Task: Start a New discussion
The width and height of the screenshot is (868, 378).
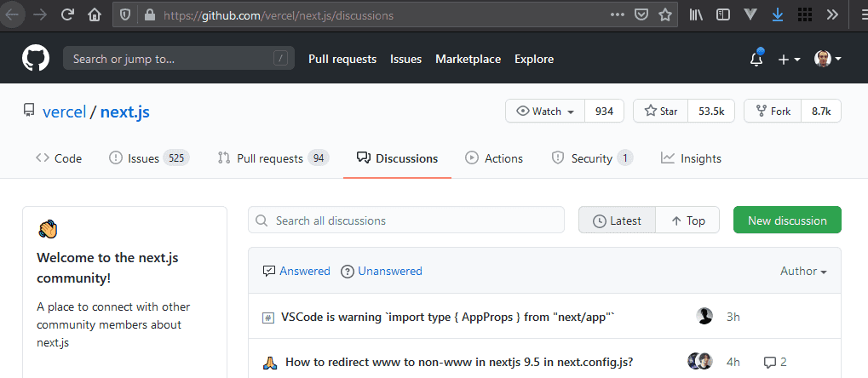Action: (787, 220)
